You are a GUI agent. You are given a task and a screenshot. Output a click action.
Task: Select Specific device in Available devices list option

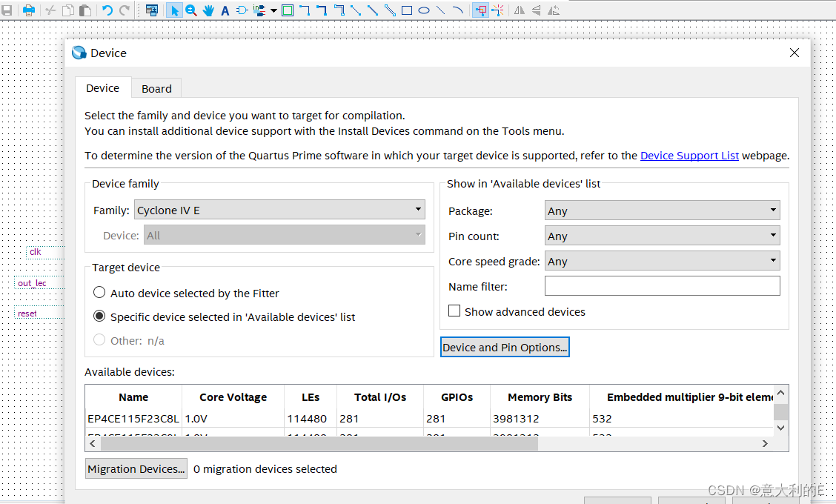[x=99, y=316]
